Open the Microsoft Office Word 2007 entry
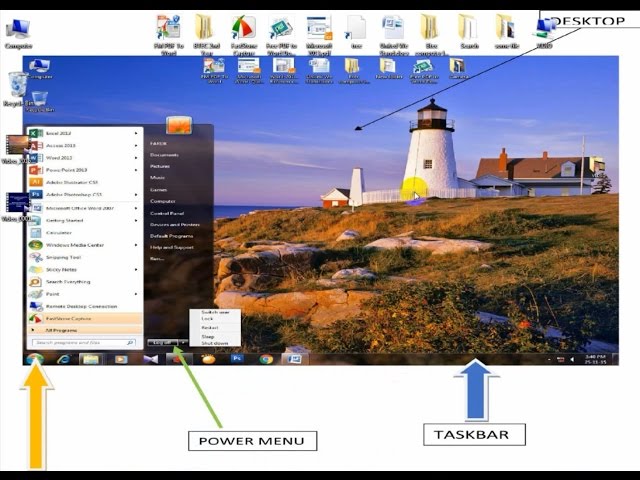Image resolution: width=640 pixels, height=480 pixels. point(84,208)
